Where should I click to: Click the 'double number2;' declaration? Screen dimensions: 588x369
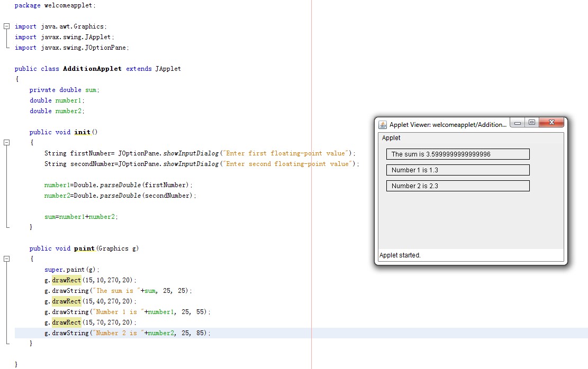57,111
